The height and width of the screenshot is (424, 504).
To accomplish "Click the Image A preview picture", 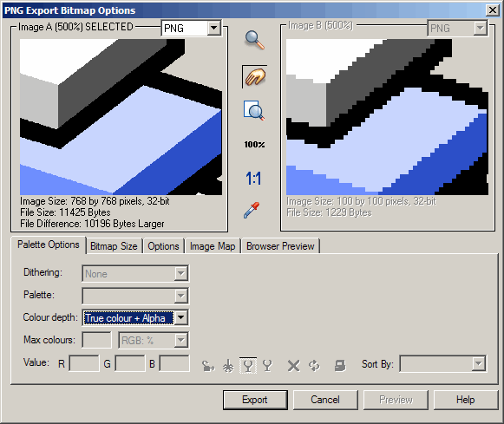I will click(x=121, y=117).
